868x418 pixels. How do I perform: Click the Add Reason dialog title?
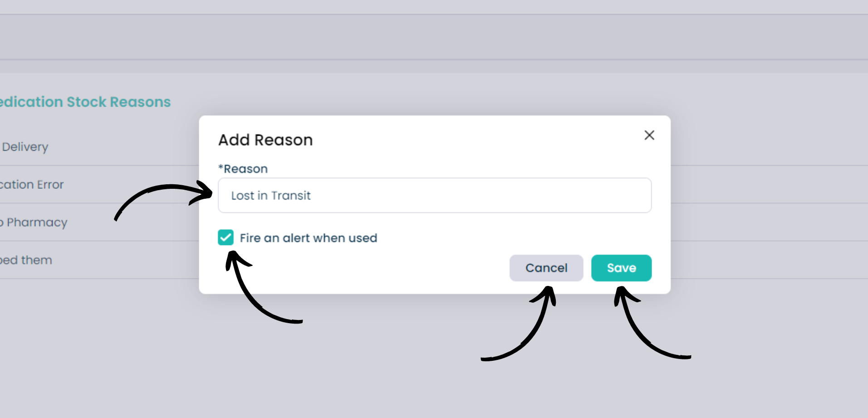(x=265, y=140)
